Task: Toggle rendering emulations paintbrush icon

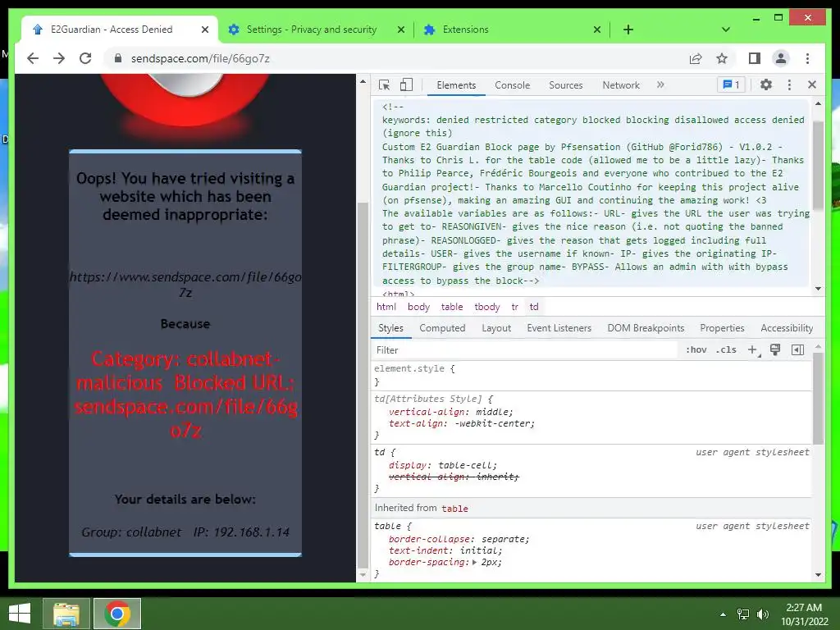Action: pos(775,349)
